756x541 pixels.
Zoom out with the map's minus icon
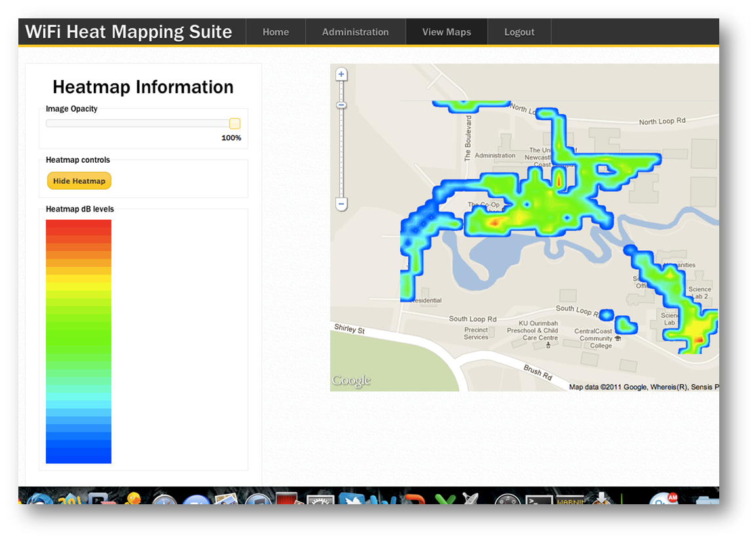pyautogui.click(x=341, y=204)
